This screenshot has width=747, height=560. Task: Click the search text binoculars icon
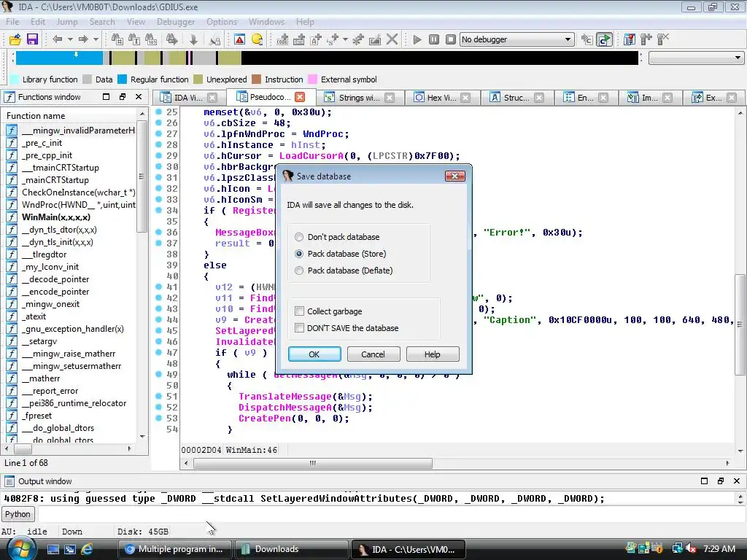pyautogui.click(x=134, y=39)
